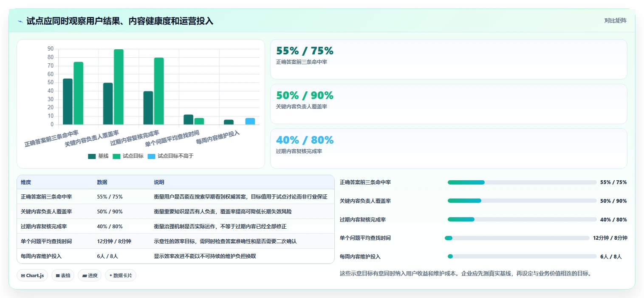Click the dark 正确答案前三条命中率 baseline bar
Viewport: 644px width, 298px height.
click(x=68, y=102)
